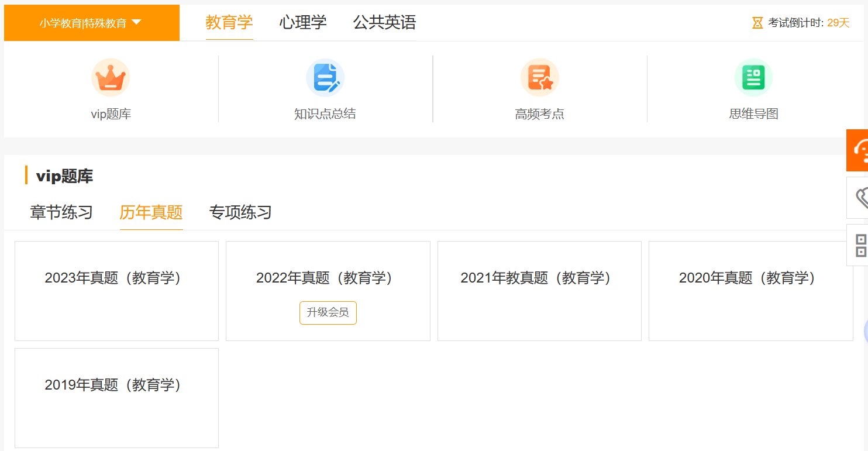
Task: Click the 知识点总结 label text
Action: coord(325,114)
